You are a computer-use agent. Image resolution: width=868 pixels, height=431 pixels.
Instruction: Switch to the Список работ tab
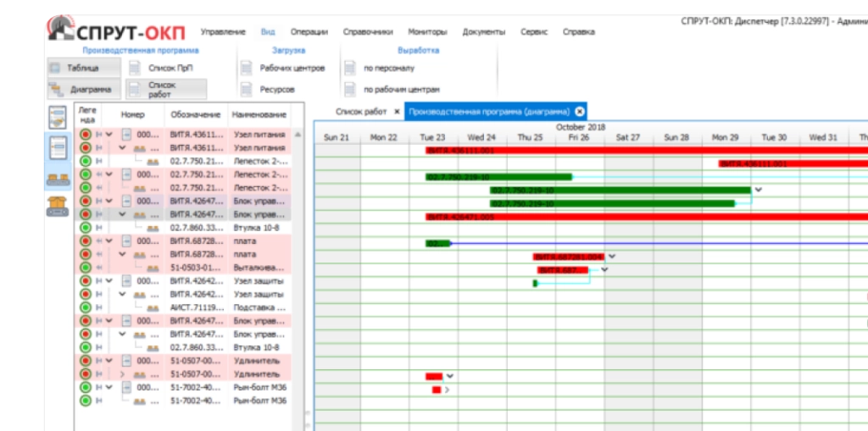pyautogui.click(x=360, y=111)
